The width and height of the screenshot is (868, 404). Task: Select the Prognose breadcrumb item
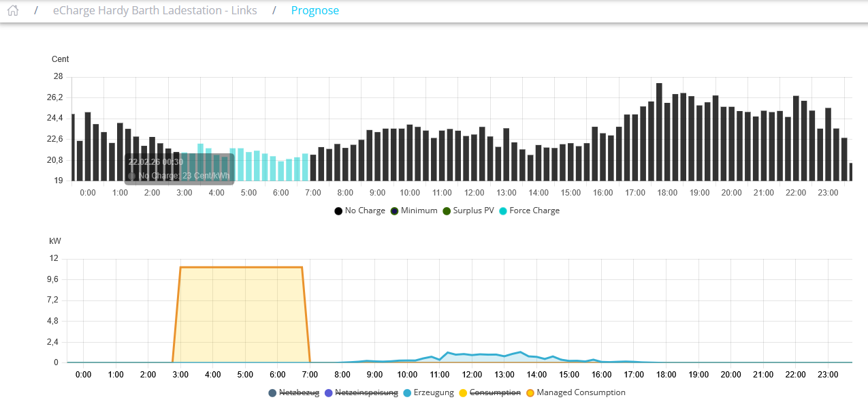point(315,10)
